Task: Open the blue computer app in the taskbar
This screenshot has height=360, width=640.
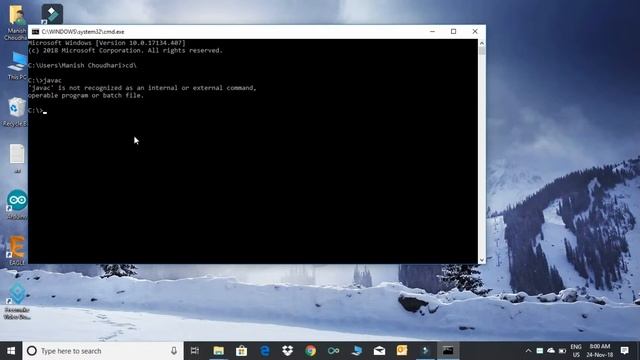Action: (356, 351)
